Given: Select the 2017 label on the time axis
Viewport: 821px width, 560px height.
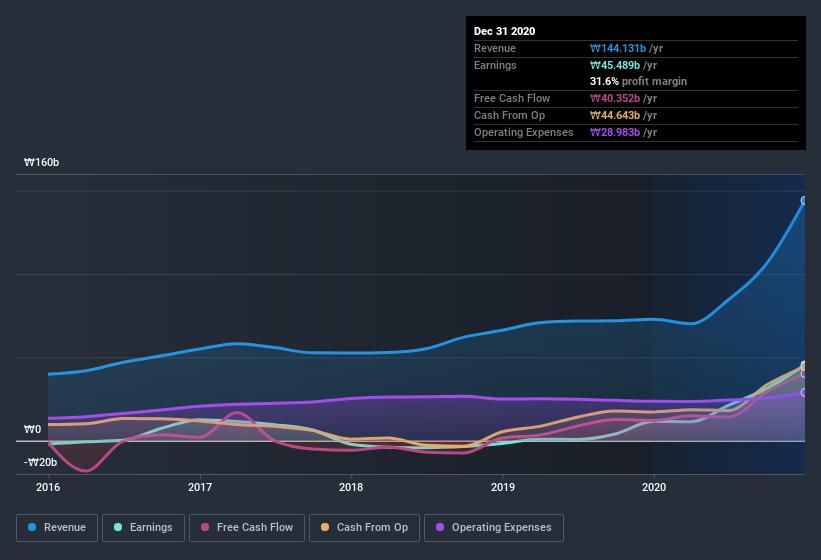Looking at the screenshot, I should click(200, 487).
